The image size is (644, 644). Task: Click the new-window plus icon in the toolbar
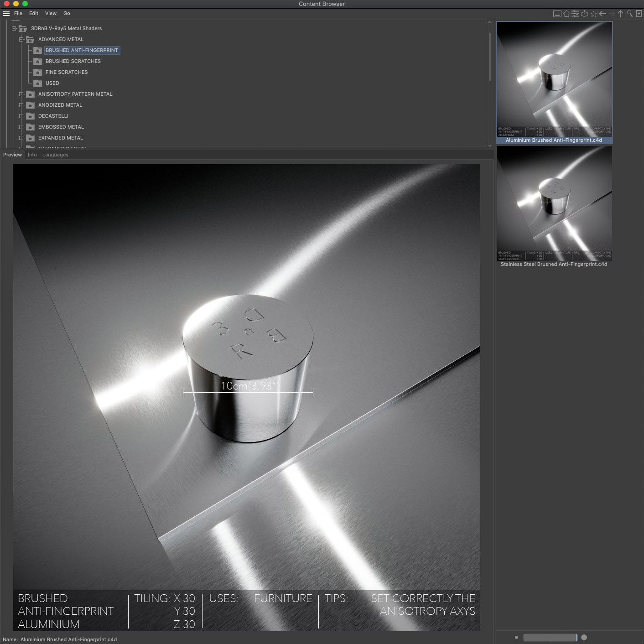point(639,14)
